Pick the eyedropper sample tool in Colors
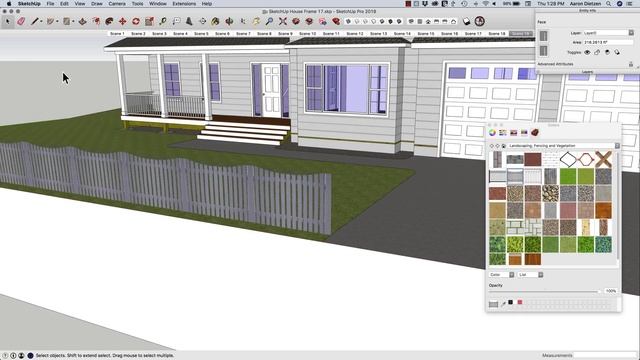The height and width of the screenshot is (360, 640). pyautogui.click(x=503, y=304)
